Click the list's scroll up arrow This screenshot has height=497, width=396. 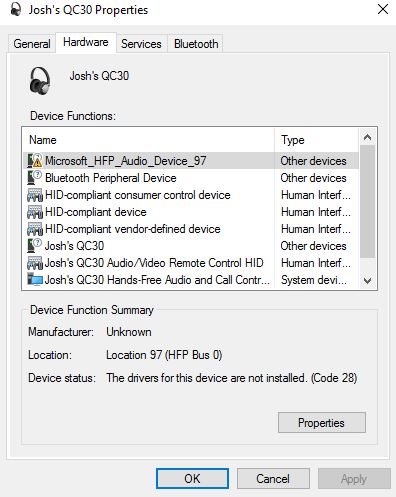pyautogui.click(x=367, y=137)
